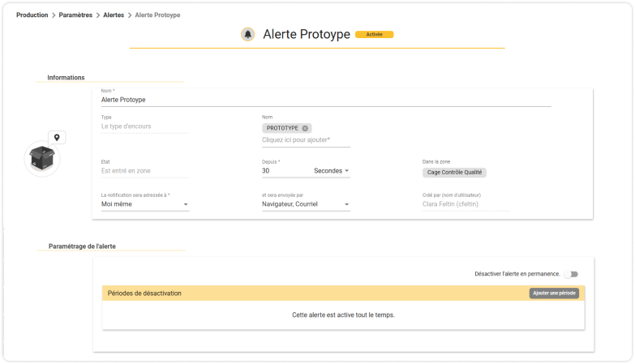Screen dimensions: 635x364
Task: Edit the Nom field 'Alerte Protoype'
Action: pos(326,100)
